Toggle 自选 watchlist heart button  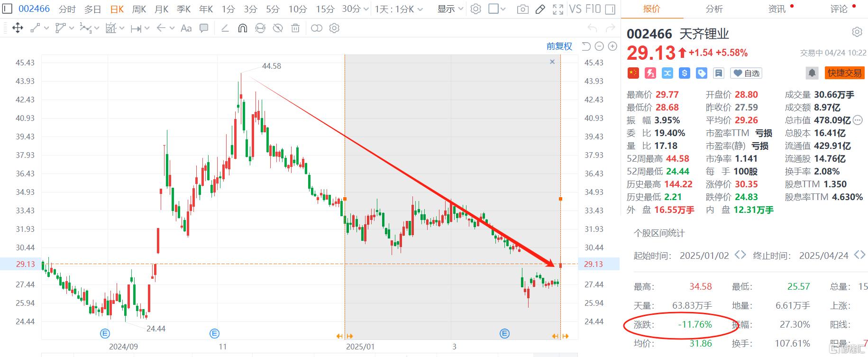coord(746,73)
